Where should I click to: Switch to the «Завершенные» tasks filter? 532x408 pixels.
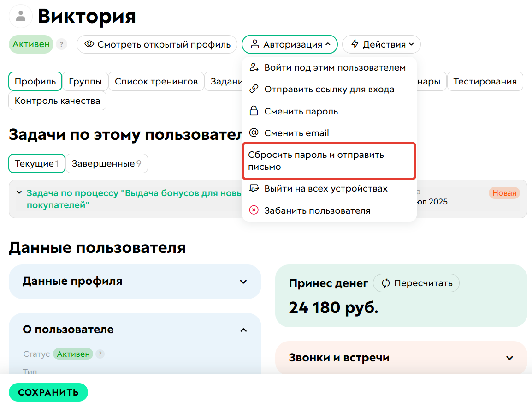(106, 163)
